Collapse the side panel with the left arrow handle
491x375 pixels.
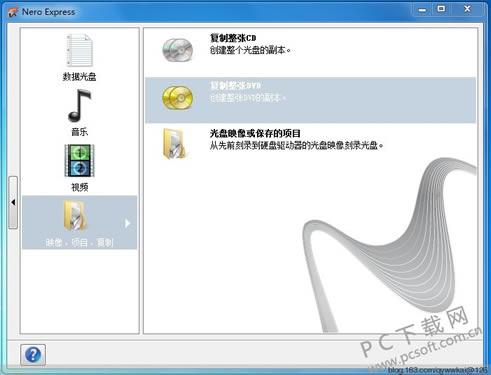13,202
